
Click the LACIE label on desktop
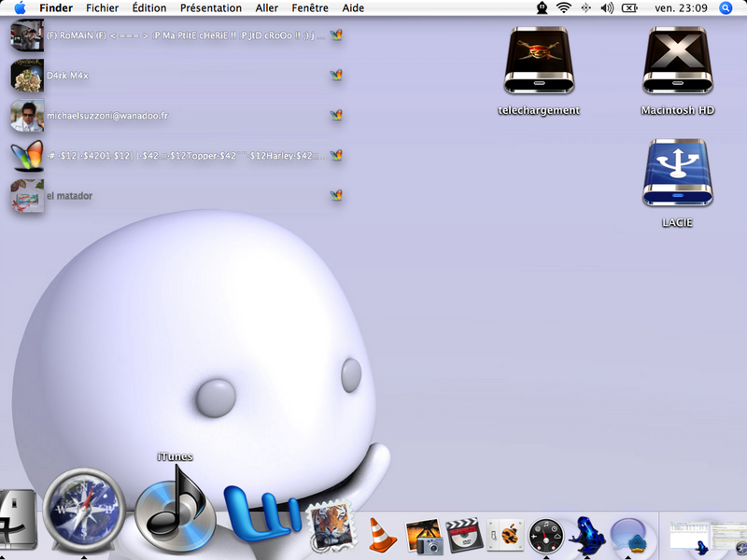pyautogui.click(x=677, y=222)
